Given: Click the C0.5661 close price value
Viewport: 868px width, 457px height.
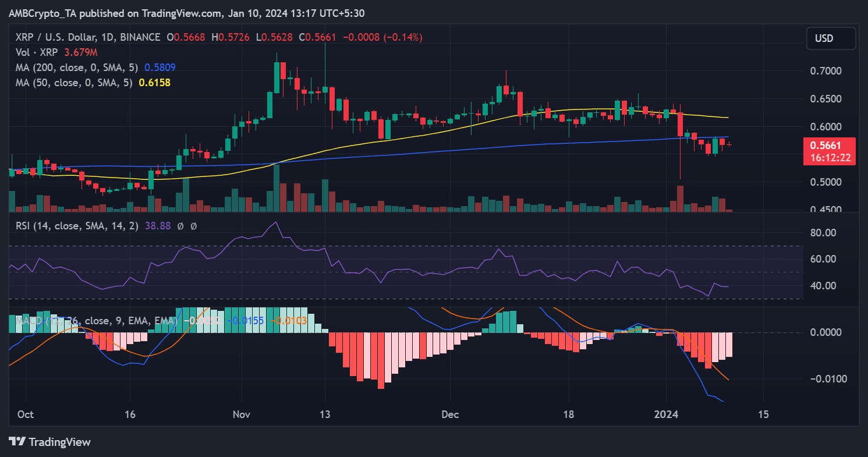Looking at the screenshot, I should click(x=319, y=37).
